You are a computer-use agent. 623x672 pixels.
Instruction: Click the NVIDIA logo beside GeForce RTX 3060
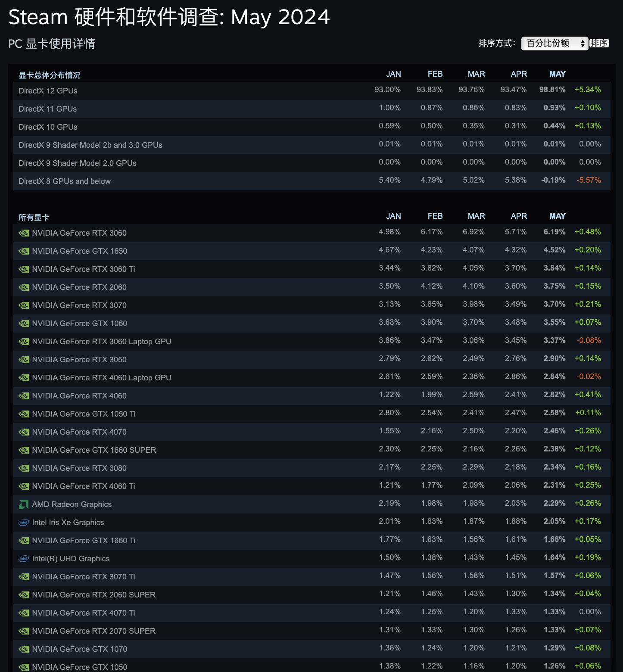[24, 233]
